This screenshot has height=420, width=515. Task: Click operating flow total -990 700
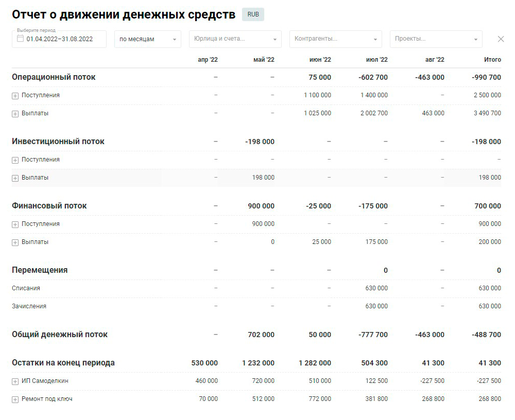(487, 78)
